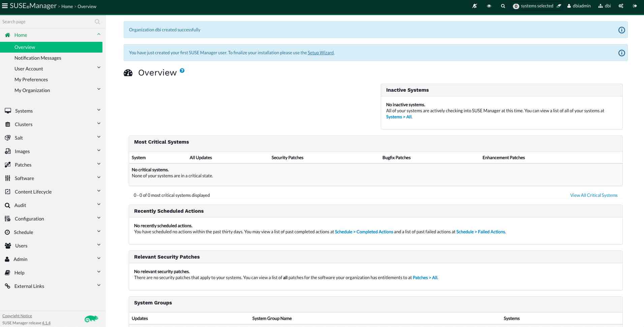Click the Schedule clock icon
The height and width of the screenshot is (327, 644).
click(x=7, y=232)
